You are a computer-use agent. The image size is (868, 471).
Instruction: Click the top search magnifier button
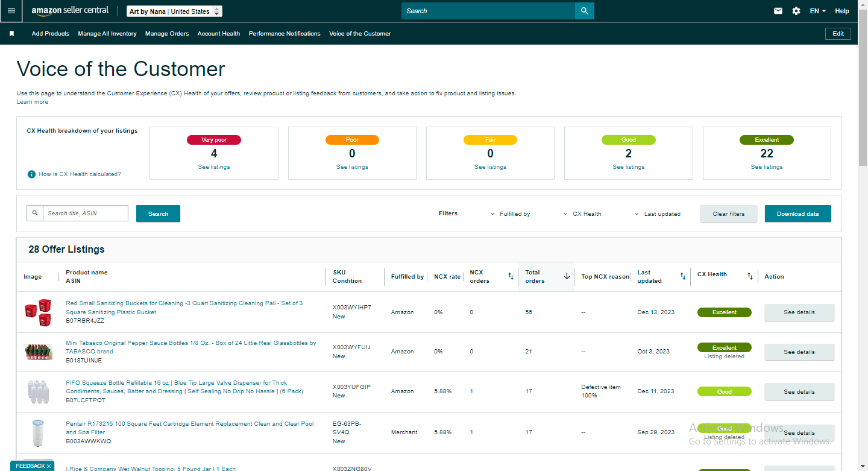(584, 11)
